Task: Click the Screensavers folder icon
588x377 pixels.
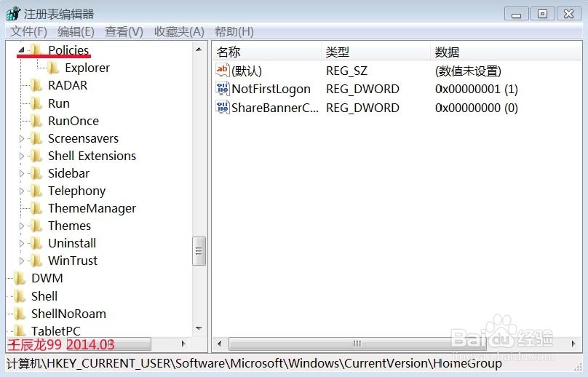Action: (36, 138)
